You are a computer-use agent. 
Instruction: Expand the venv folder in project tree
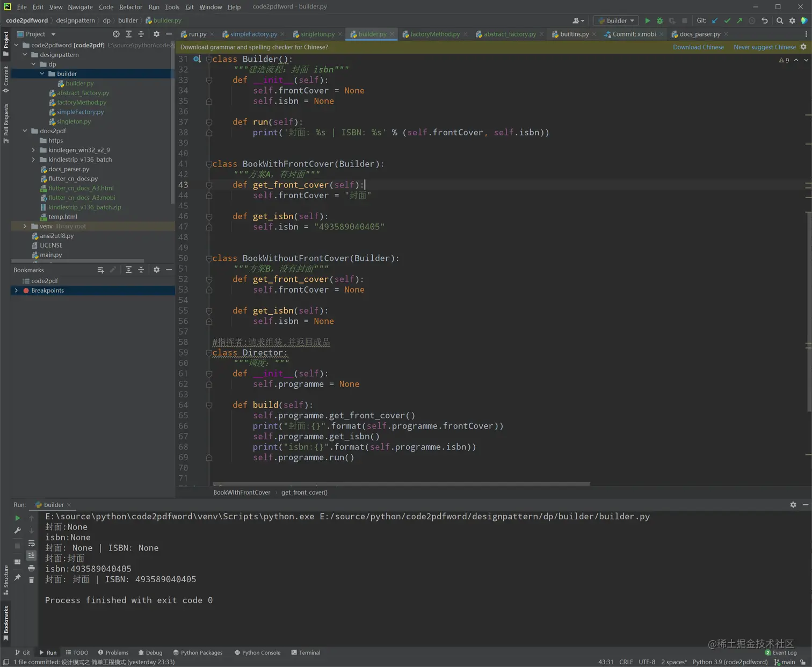click(x=25, y=226)
